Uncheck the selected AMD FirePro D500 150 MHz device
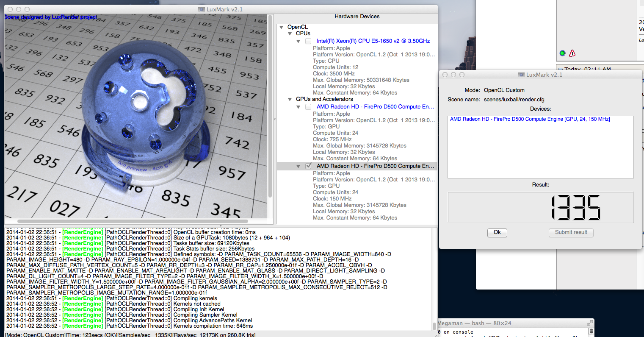Image resolution: width=644 pixels, height=337 pixels. (x=308, y=166)
